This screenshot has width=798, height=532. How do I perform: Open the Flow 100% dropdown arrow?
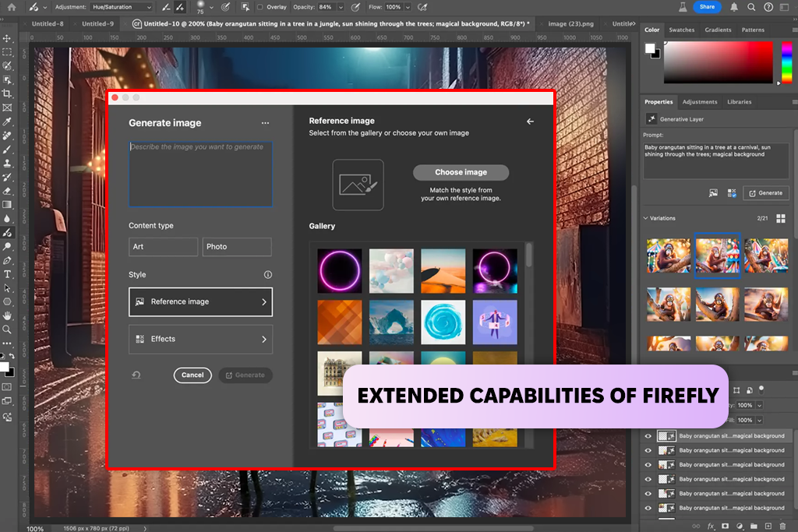tap(408, 7)
